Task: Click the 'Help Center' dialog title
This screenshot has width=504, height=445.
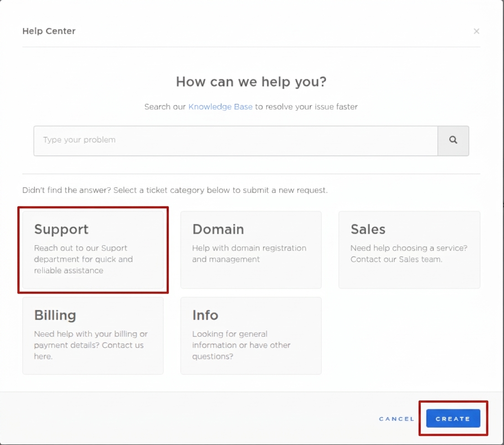Action: (x=49, y=31)
